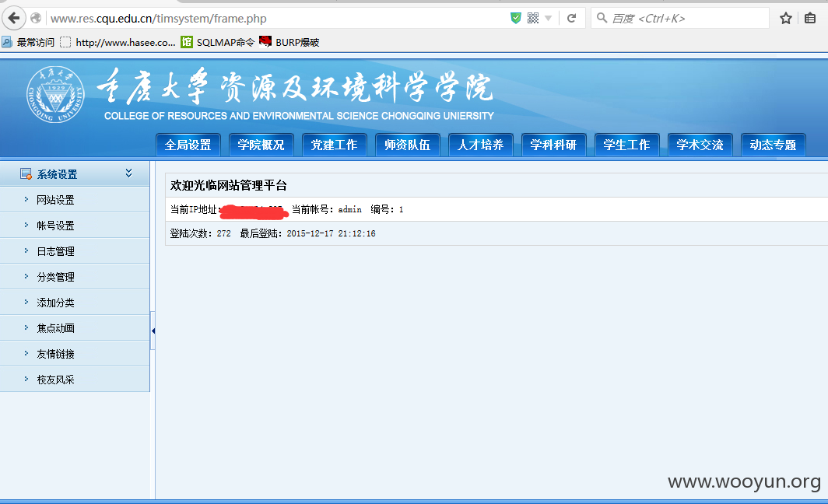The image size is (828, 504).
Task: Click the 编号: 1 text
Action: coord(387,209)
